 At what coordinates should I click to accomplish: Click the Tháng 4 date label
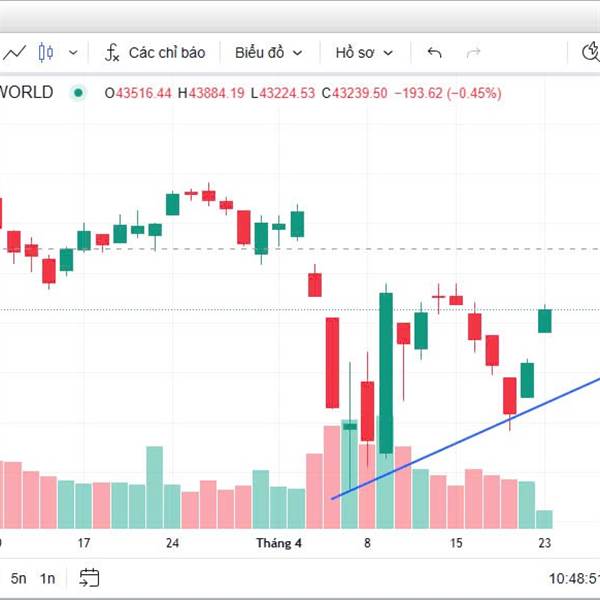[278, 543]
